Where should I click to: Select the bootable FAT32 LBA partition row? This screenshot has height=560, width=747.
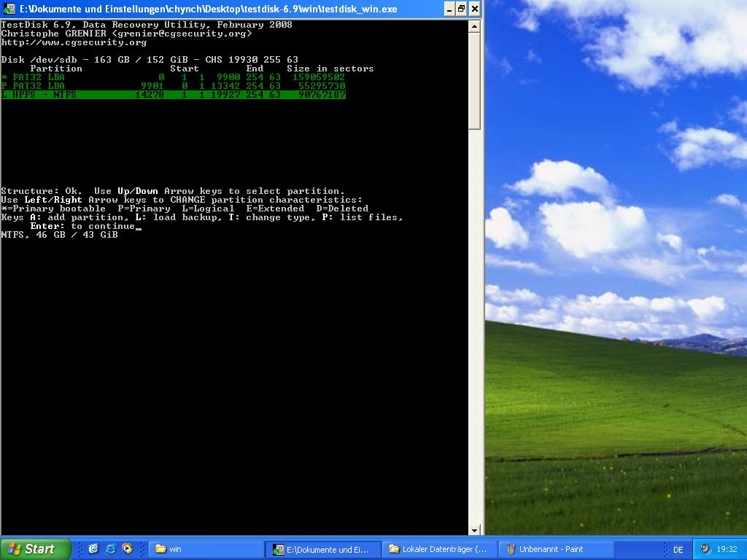[x=174, y=77]
